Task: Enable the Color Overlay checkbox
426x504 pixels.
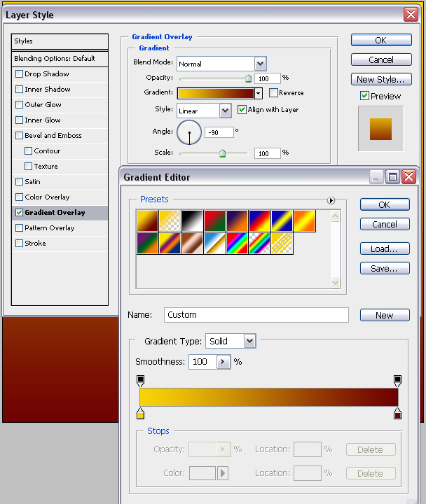Action: point(20,197)
